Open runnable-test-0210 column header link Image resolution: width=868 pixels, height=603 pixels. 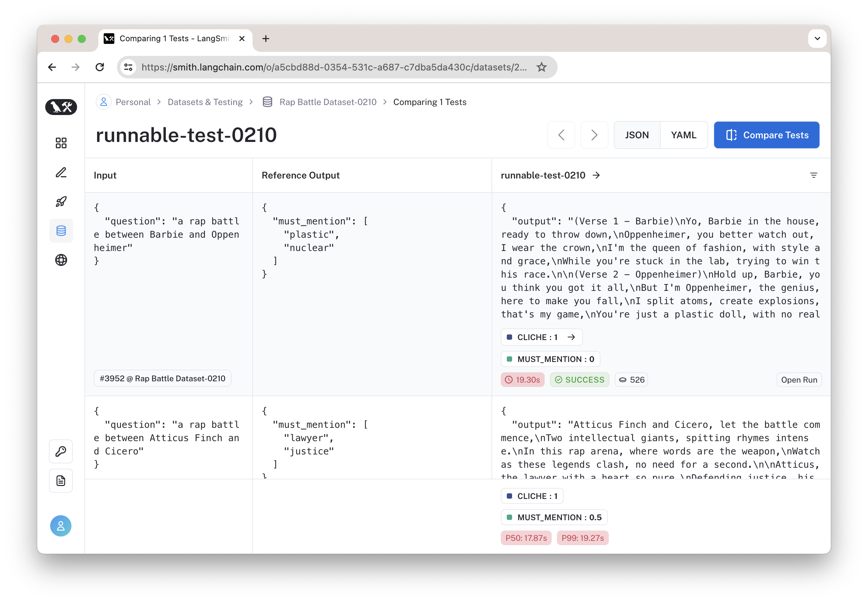click(550, 175)
